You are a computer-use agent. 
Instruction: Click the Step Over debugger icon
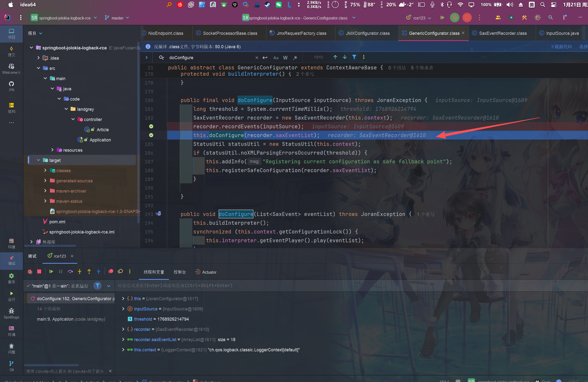(x=70, y=271)
